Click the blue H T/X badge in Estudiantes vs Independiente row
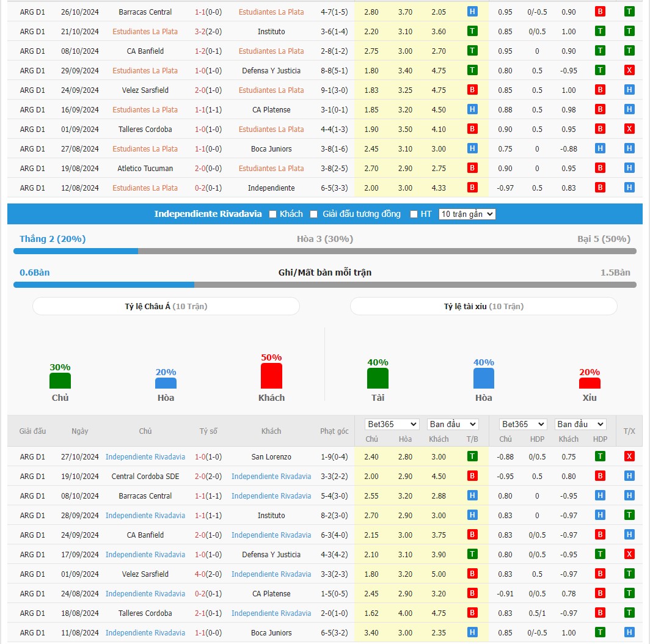Image resolution: width=650 pixels, height=644 pixels. coord(629,188)
